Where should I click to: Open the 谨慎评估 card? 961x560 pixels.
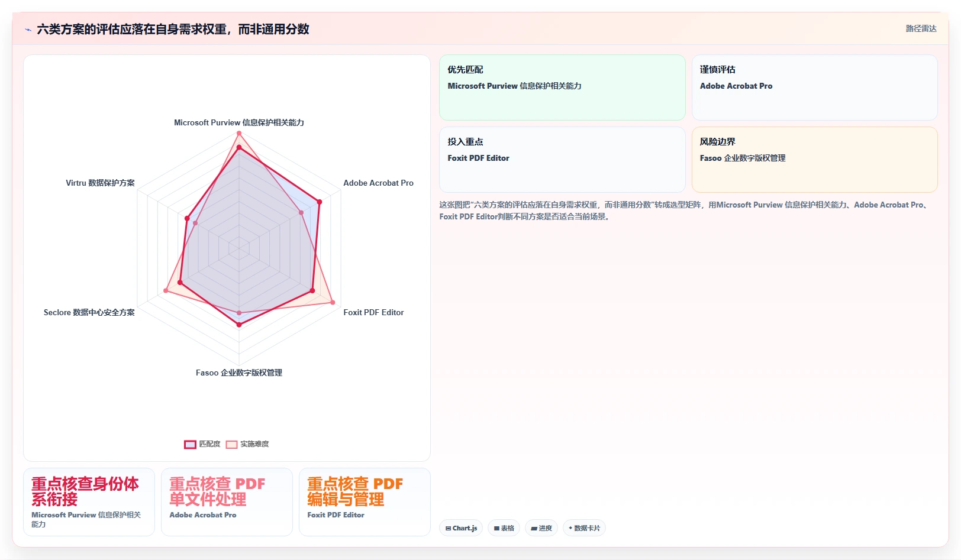coord(814,88)
